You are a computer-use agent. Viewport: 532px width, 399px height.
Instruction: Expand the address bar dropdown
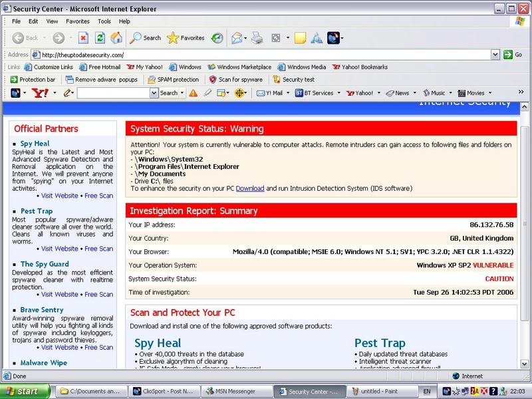pos(495,55)
